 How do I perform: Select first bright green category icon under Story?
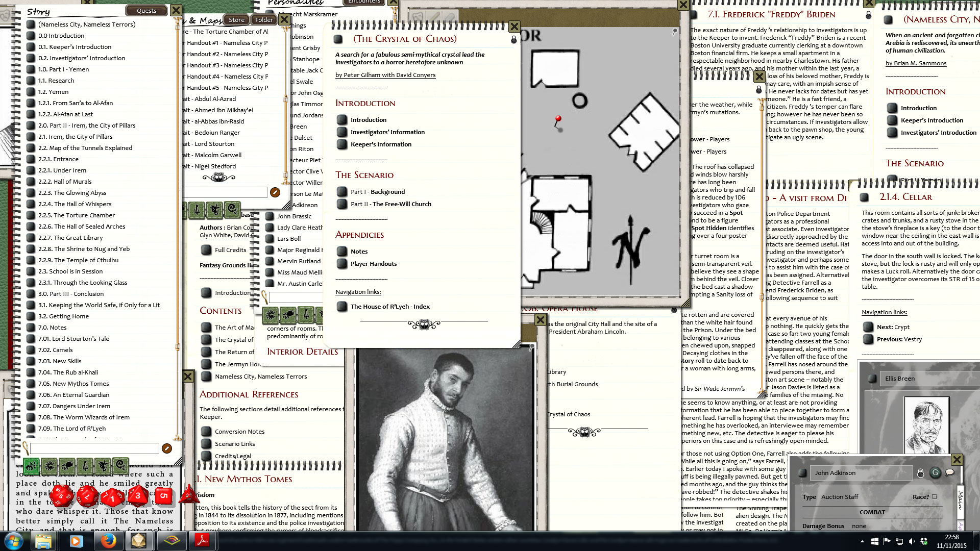[31, 465]
